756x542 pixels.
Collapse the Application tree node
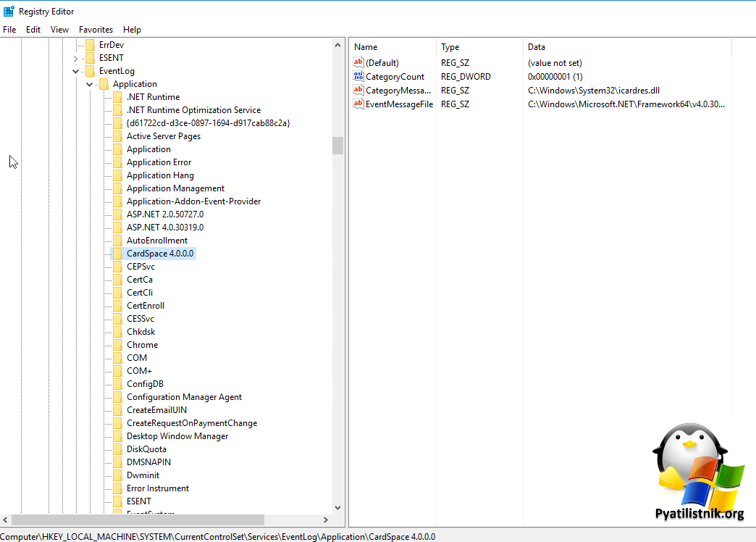(90, 84)
